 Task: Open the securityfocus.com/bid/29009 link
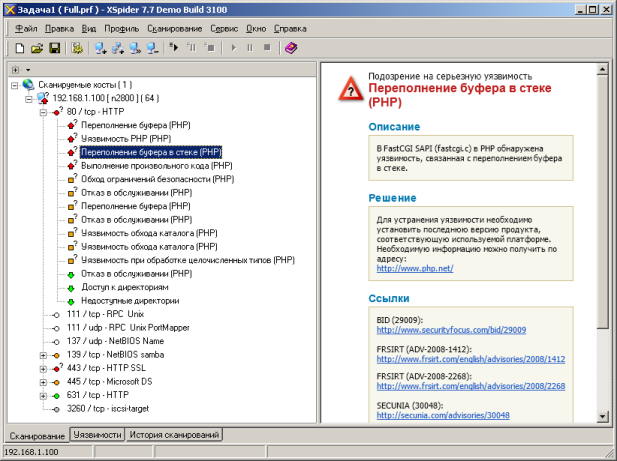(x=451, y=330)
